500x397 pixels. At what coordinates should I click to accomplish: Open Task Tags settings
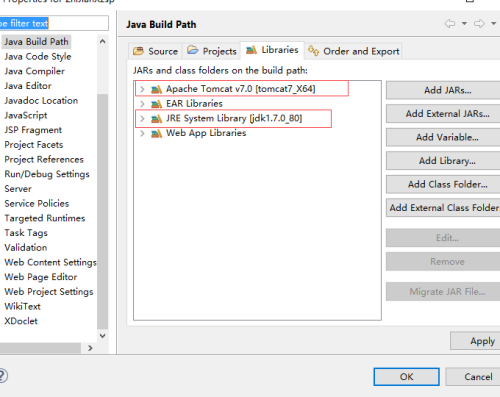pos(26,233)
